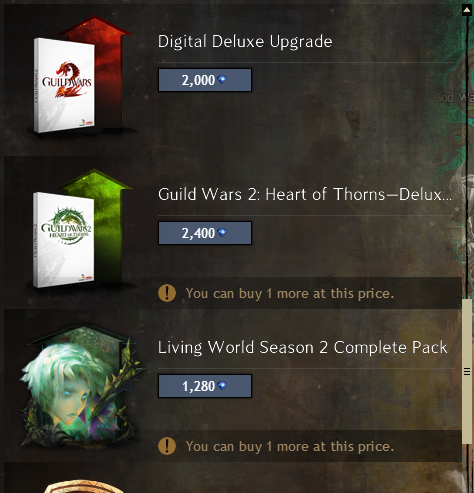Select the Living World Season 2 portrait icon
Image resolution: width=474 pixels, height=493 pixels.
[82, 386]
